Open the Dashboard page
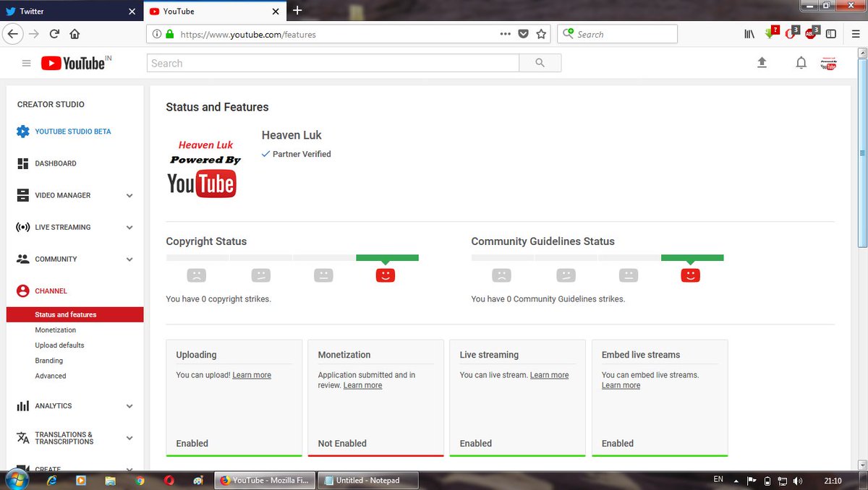 point(56,163)
